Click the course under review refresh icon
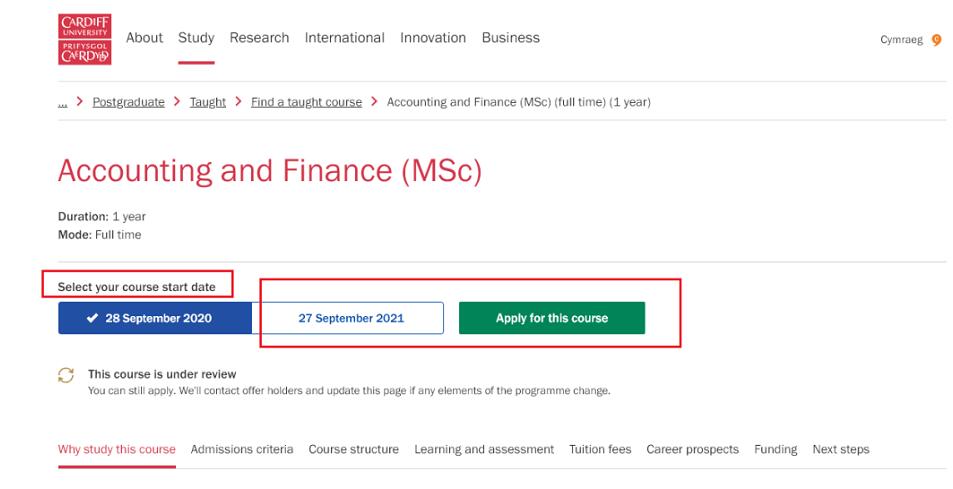 tap(66, 375)
